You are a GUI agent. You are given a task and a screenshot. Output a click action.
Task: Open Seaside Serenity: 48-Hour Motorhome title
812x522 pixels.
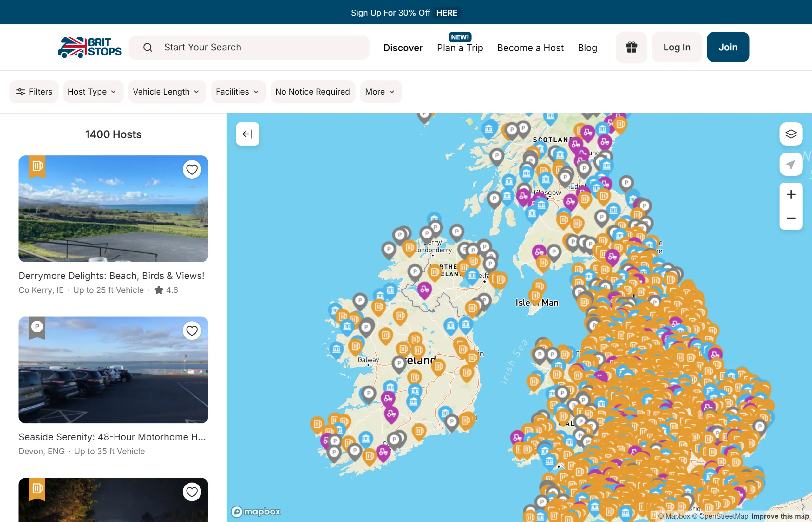(112, 437)
